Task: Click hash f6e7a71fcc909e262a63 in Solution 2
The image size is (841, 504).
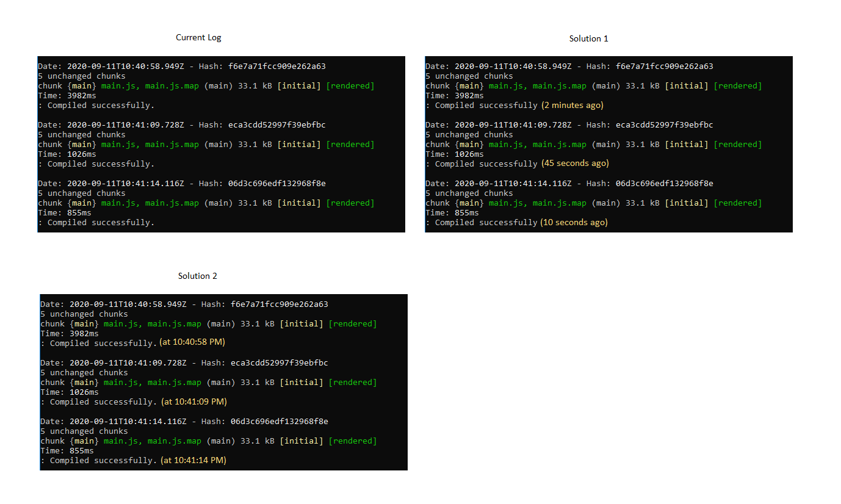Action: [x=279, y=304]
